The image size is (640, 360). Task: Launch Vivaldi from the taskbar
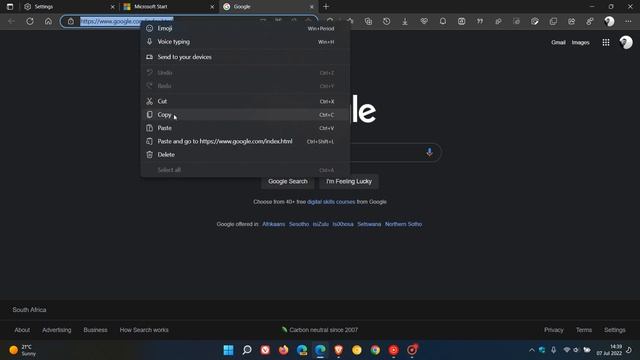265,350
